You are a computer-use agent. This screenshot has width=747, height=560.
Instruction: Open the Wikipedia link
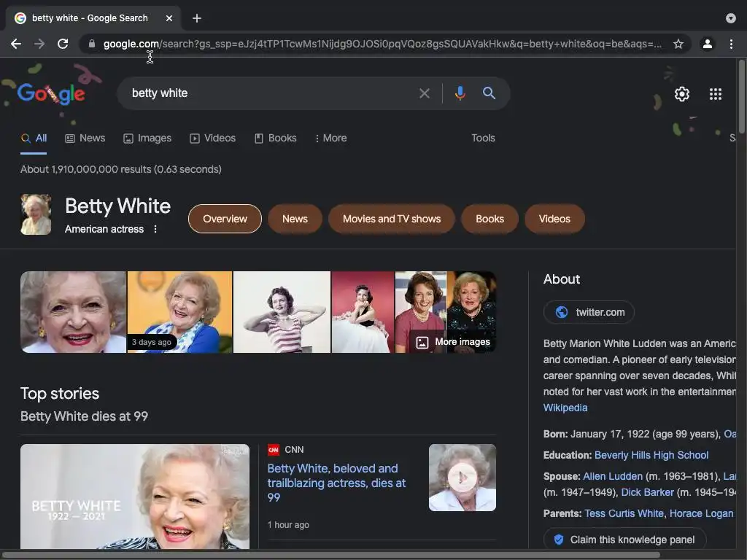[565, 408]
